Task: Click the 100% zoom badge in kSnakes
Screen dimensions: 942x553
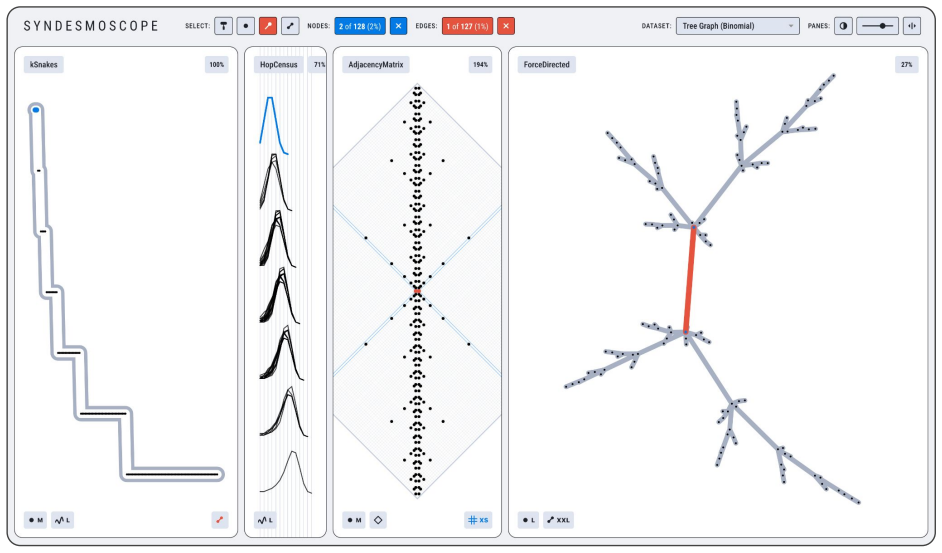Action: [x=217, y=64]
